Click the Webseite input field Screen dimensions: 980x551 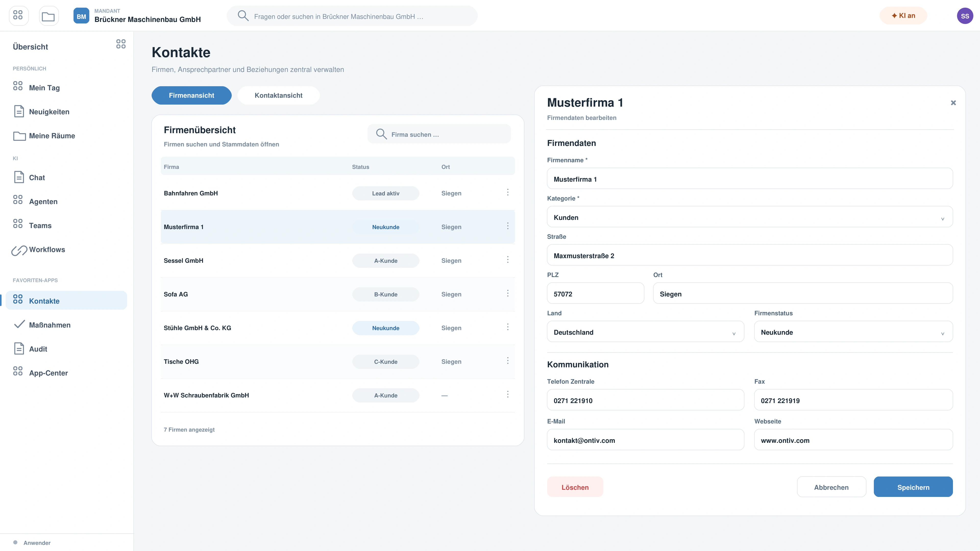(x=853, y=440)
